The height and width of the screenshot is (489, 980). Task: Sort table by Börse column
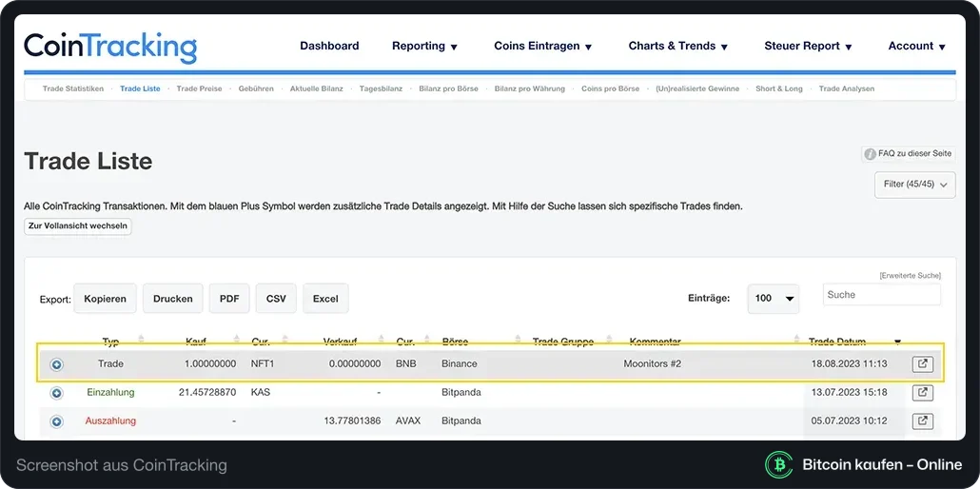click(455, 342)
